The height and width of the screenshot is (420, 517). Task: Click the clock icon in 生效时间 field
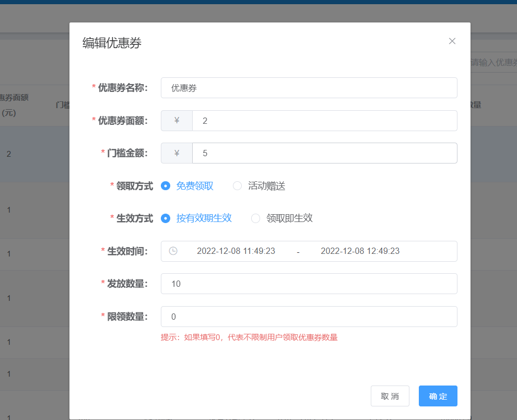click(x=173, y=251)
